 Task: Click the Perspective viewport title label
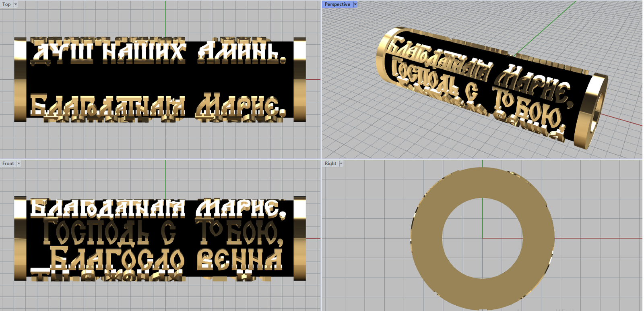(337, 4)
